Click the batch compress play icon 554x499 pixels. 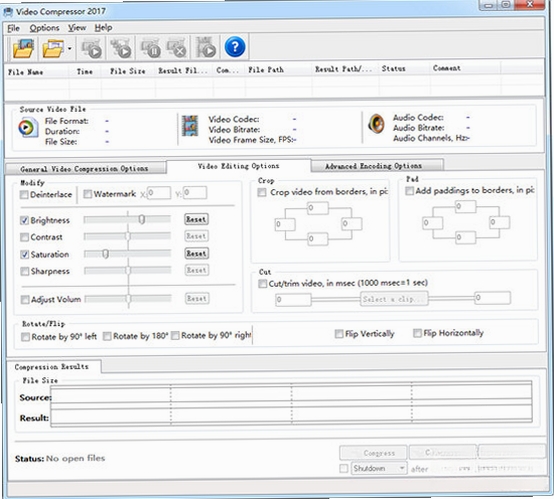tap(121, 48)
